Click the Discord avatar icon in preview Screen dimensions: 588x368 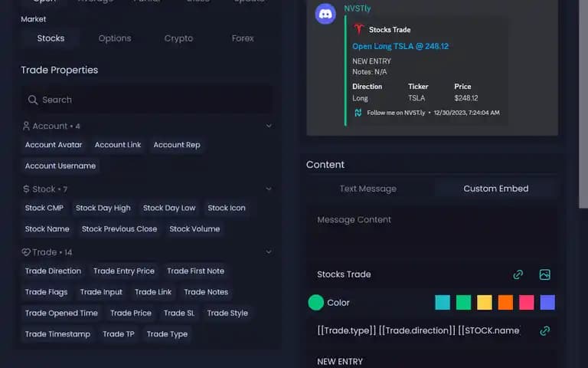pos(325,14)
